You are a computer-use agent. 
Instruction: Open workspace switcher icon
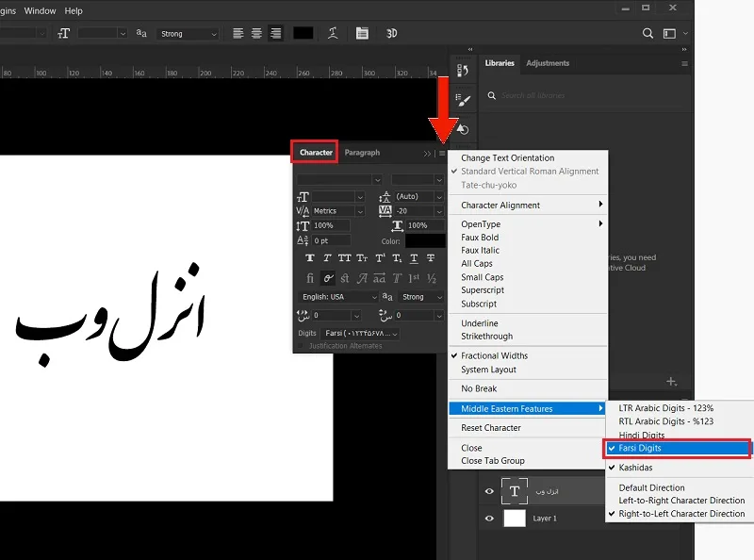pos(669,33)
